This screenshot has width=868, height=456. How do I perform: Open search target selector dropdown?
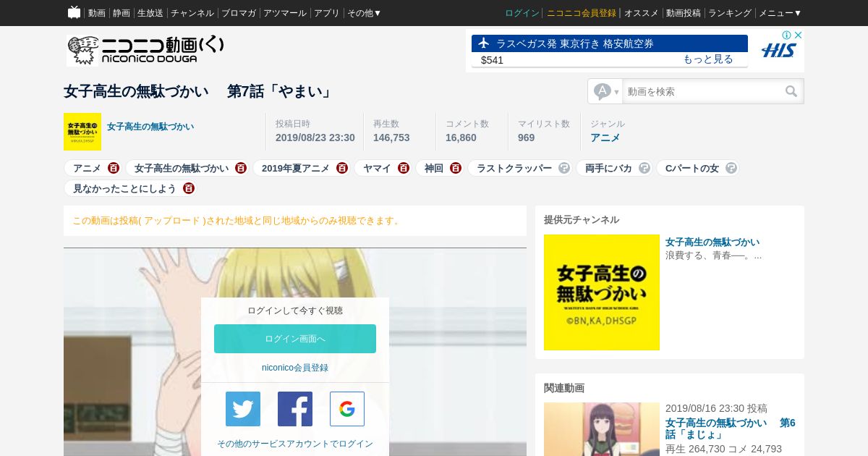coord(606,91)
